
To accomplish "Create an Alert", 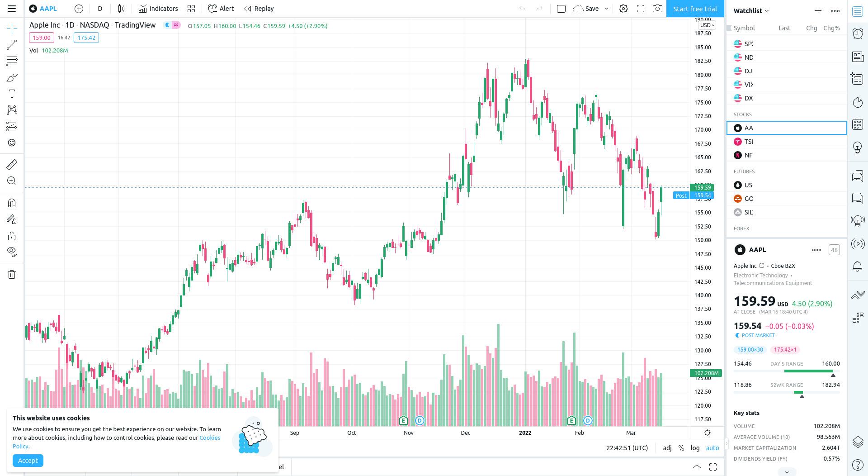I will tap(221, 9).
